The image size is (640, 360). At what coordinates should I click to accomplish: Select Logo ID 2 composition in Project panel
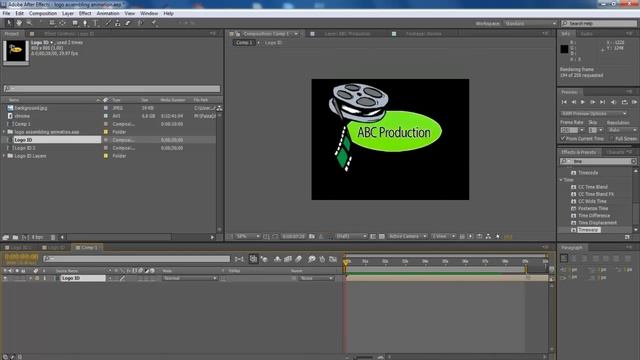click(x=25, y=148)
